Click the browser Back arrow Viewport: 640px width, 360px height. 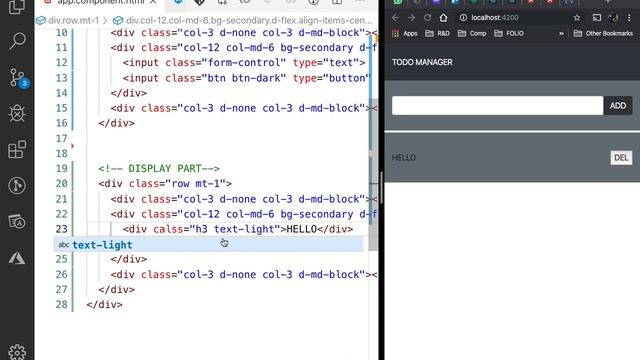pos(395,18)
